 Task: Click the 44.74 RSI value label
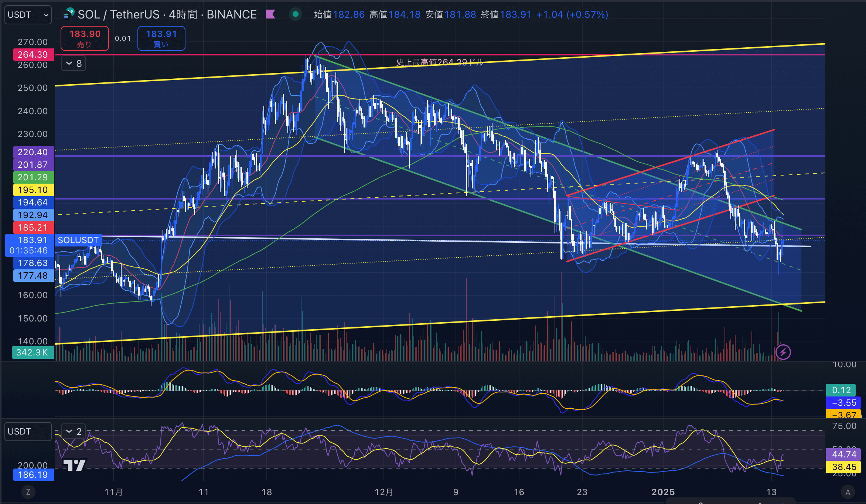844,454
